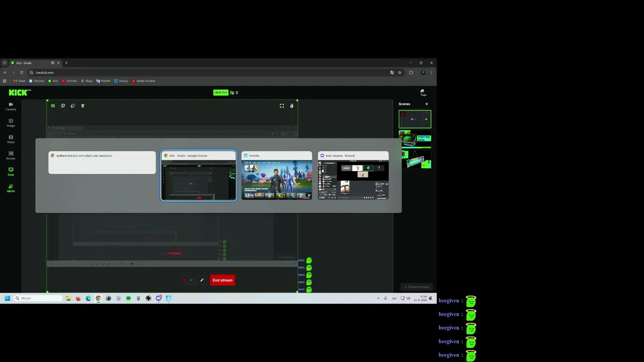
Task: Open the Adobe Acrobat bookmark
Action: [143, 81]
